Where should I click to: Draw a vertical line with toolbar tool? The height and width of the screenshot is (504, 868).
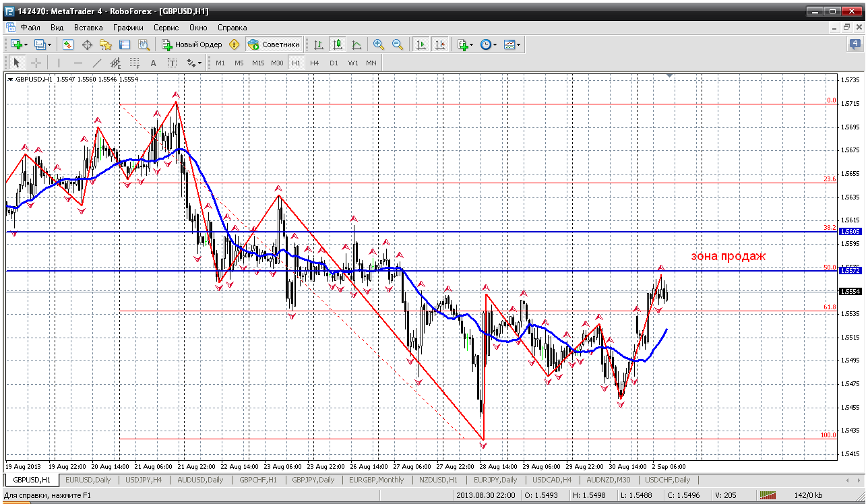pyautogui.click(x=59, y=63)
